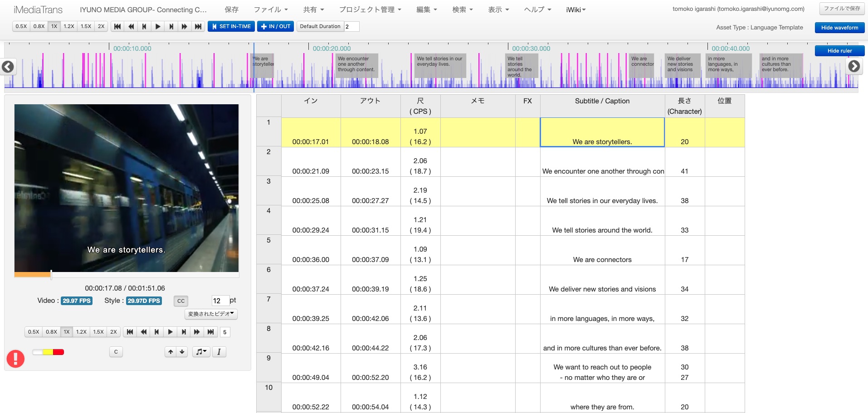Jump to start using lower skip-first icon

tap(130, 332)
